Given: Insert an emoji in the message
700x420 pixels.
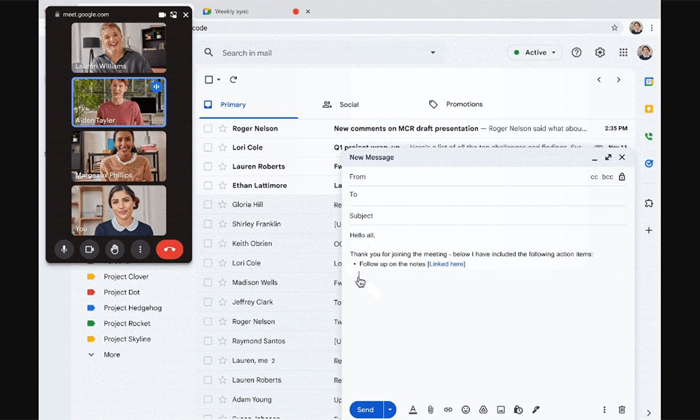Looking at the screenshot, I should pos(465,410).
